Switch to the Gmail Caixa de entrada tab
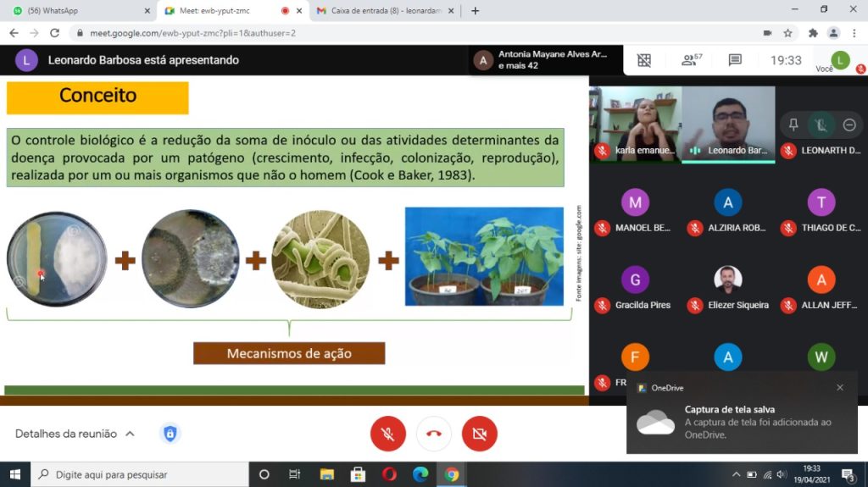The width and height of the screenshot is (868, 487). (x=381, y=11)
